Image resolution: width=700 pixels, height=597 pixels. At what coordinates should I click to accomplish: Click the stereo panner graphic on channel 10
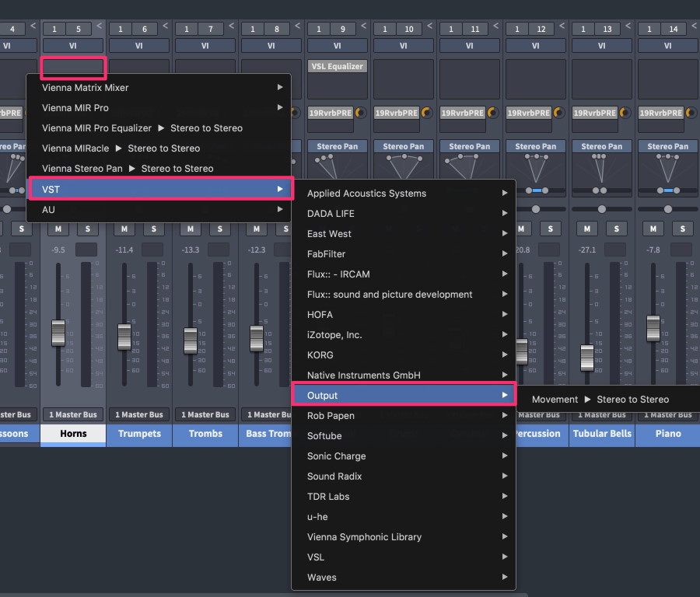click(403, 166)
